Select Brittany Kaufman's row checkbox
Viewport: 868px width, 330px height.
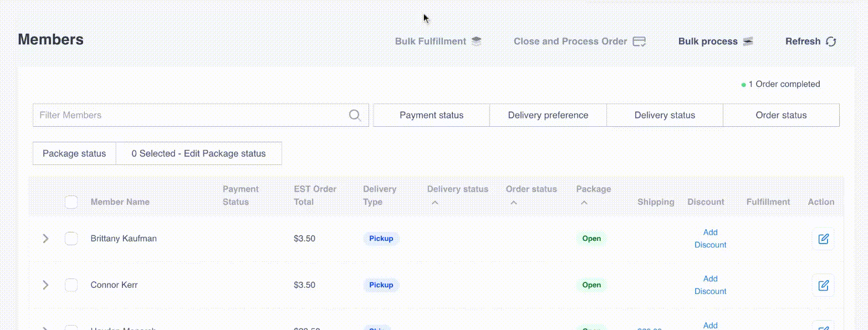coord(71,239)
